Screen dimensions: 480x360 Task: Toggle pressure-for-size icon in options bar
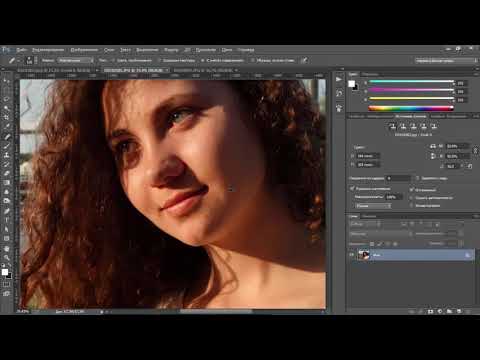pyautogui.click(x=304, y=60)
